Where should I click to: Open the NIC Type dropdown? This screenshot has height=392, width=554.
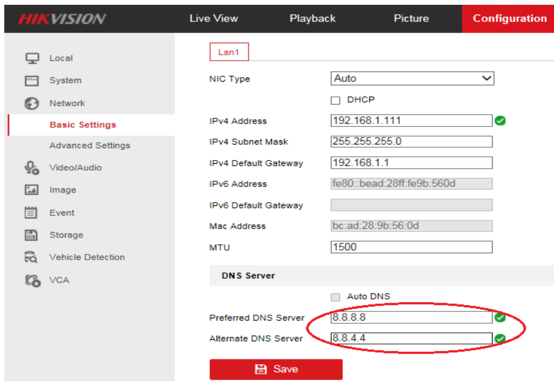pos(412,79)
